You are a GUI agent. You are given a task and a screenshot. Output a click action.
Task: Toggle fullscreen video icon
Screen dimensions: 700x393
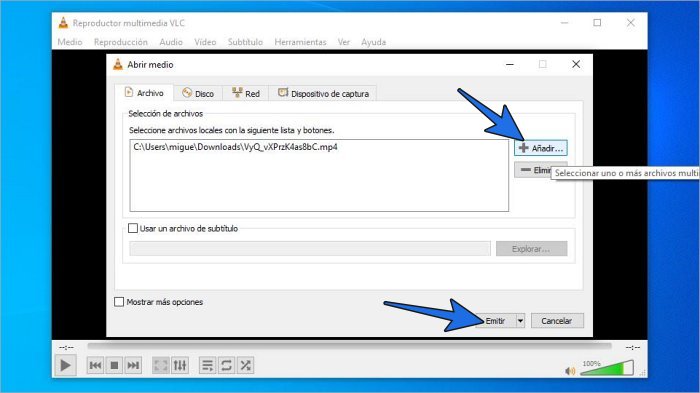[161, 365]
